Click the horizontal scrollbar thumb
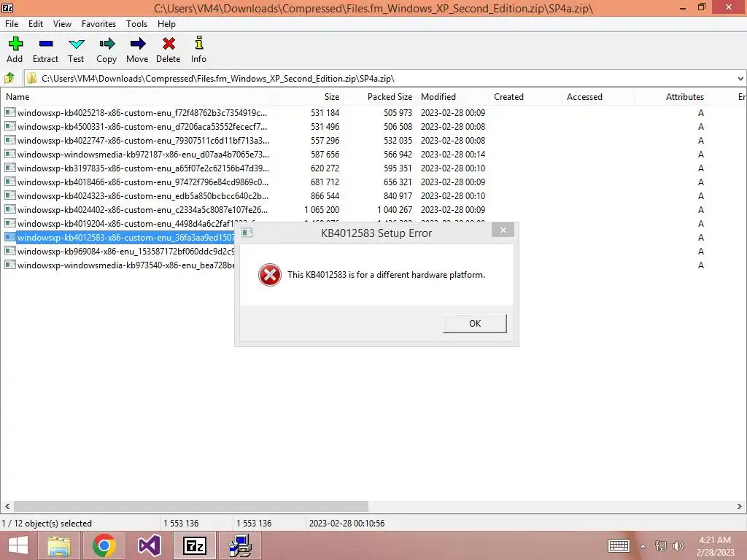The width and height of the screenshot is (747, 560). click(191, 506)
